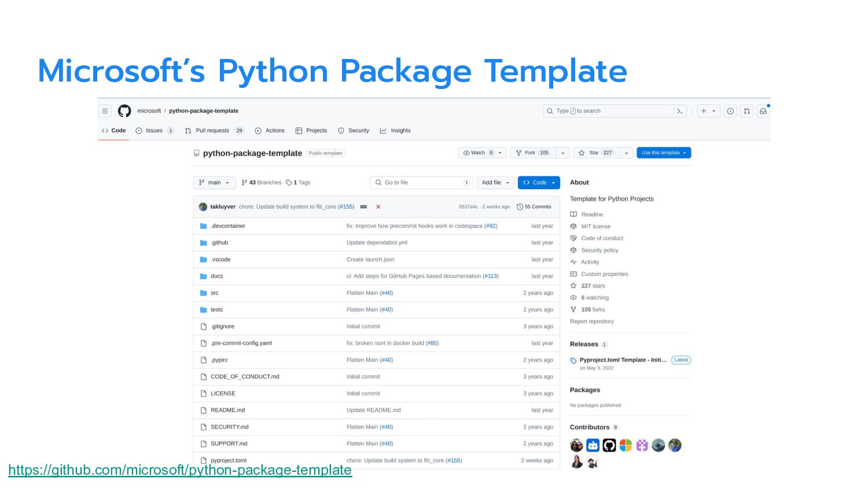The height and width of the screenshot is (488, 868).
Task: View the 43 Branches link
Action: click(x=262, y=183)
